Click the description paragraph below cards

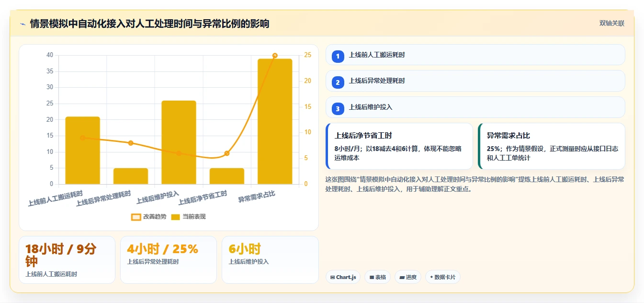[x=475, y=184]
